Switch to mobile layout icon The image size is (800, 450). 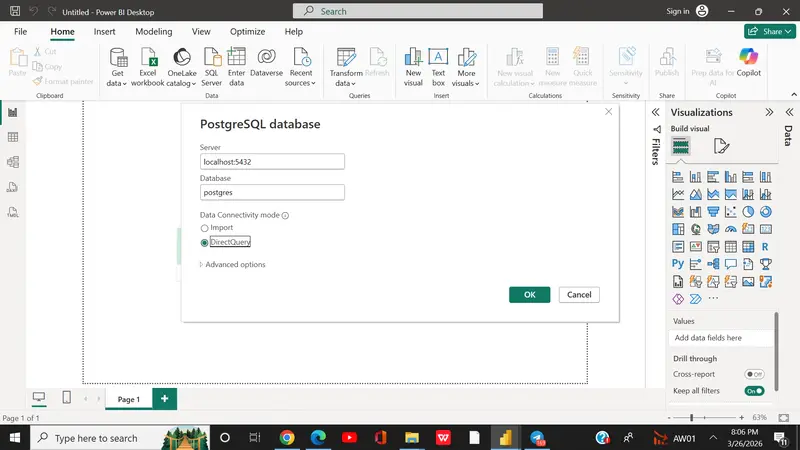tap(66, 397)
